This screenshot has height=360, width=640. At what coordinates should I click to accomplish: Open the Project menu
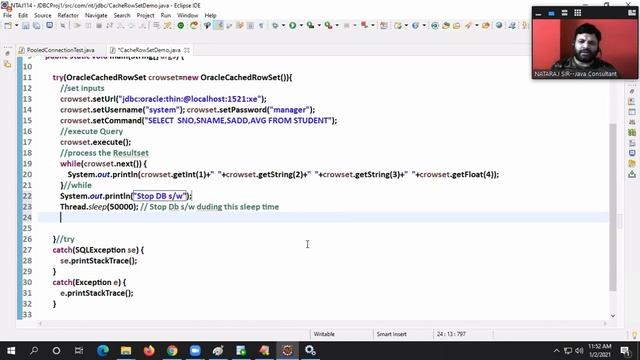(x=145, y=16)
